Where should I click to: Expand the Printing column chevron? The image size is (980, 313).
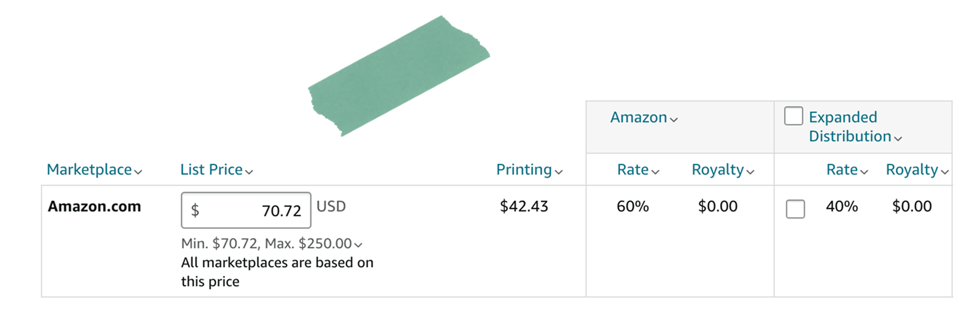coord(558,172)
